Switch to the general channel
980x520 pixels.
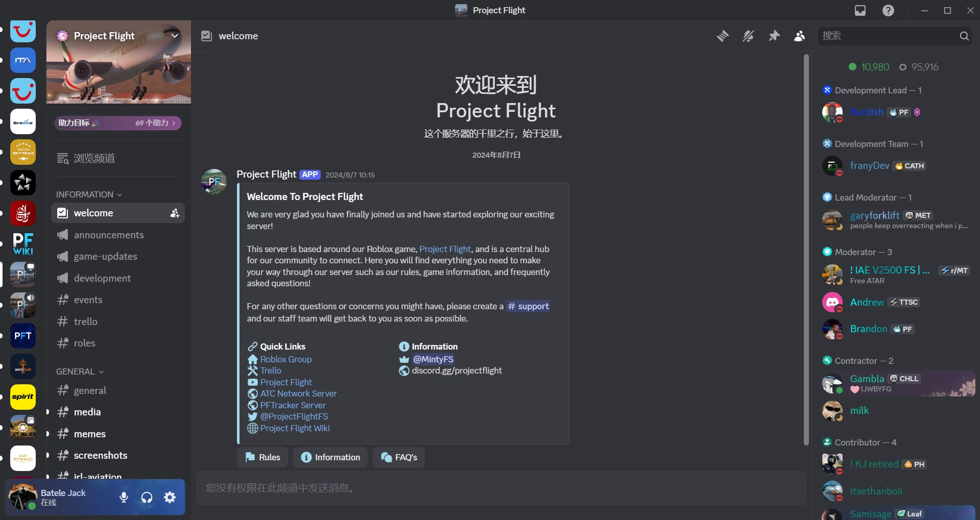click(90, 390)
